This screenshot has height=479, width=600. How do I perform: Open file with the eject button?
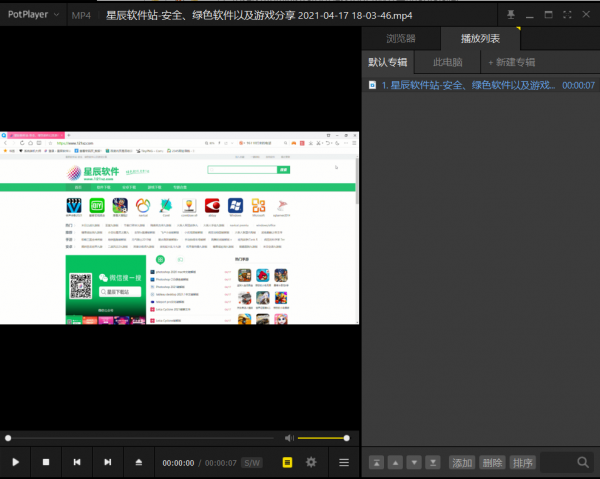coord(139,462)
